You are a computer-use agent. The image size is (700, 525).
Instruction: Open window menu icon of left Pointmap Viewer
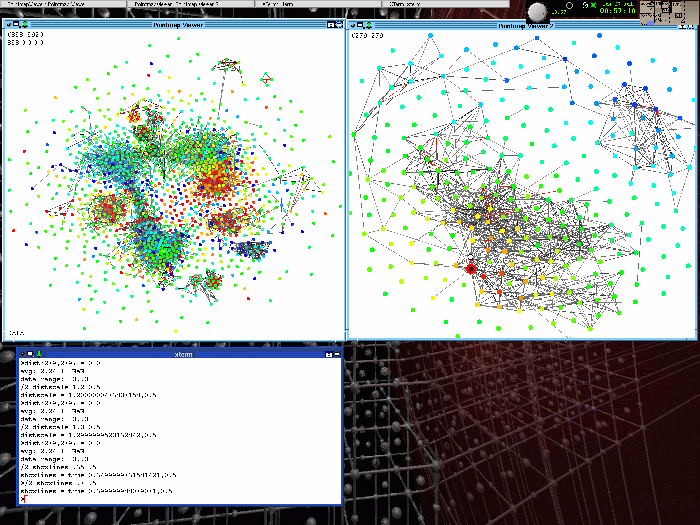8,24
